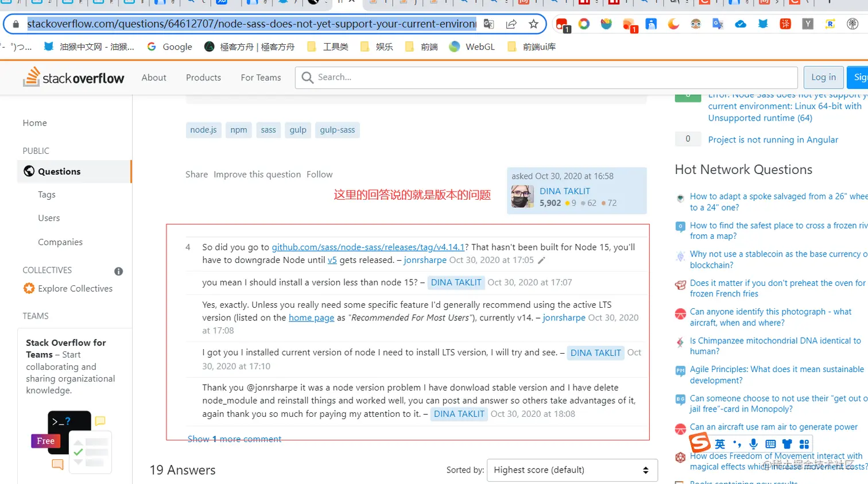
Task: Click DINA TAKLIT's avatar thumbnail
Action: coord(522,196)
